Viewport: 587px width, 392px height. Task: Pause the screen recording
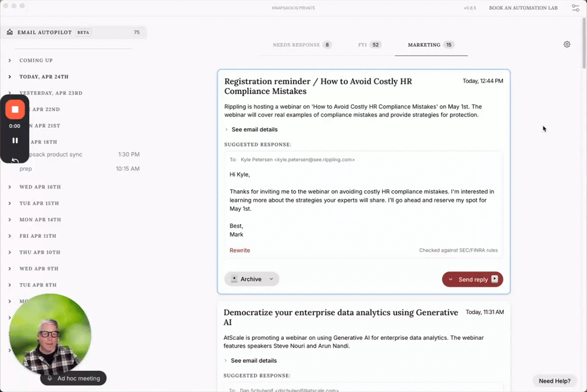click(x=15, y=140)
